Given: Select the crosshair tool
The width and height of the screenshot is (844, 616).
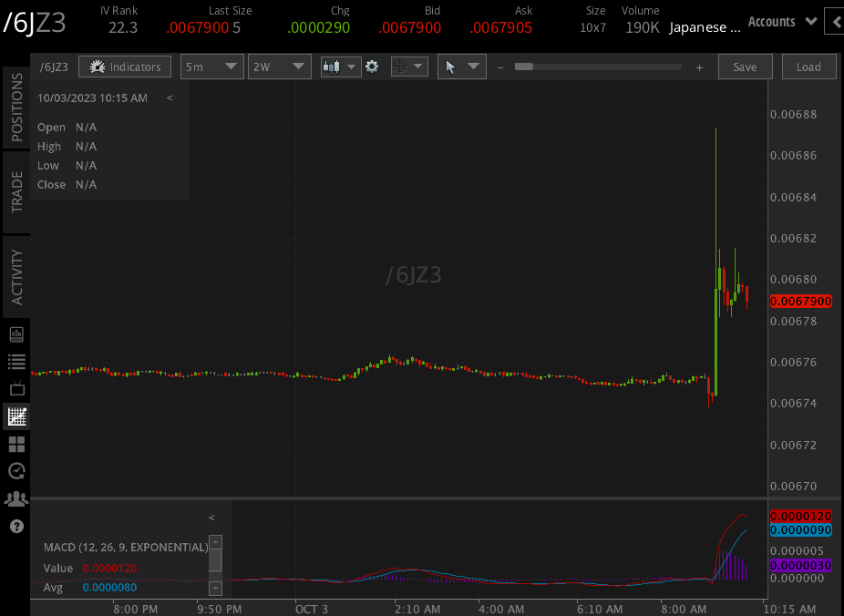Looking at the screenshot, I should [402, 66].
